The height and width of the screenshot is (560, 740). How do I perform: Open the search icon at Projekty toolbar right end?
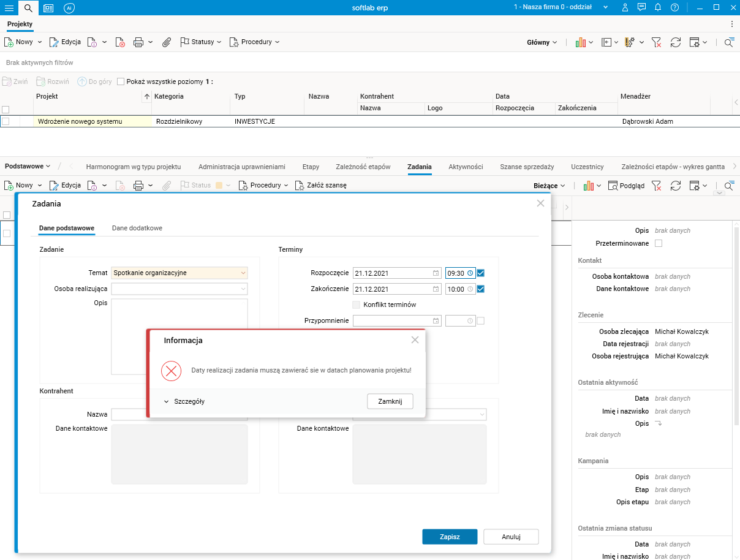click(729, 42)
